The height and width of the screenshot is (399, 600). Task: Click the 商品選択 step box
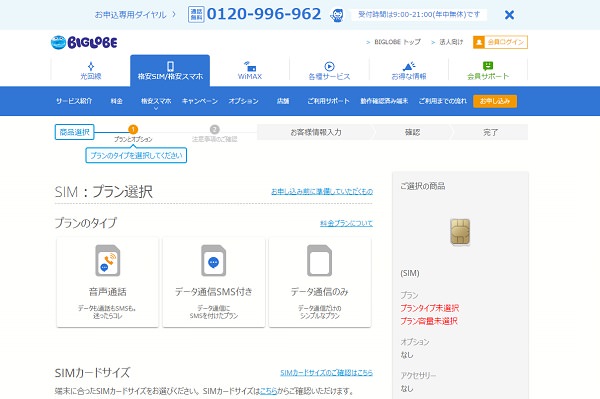coord(75,132)
